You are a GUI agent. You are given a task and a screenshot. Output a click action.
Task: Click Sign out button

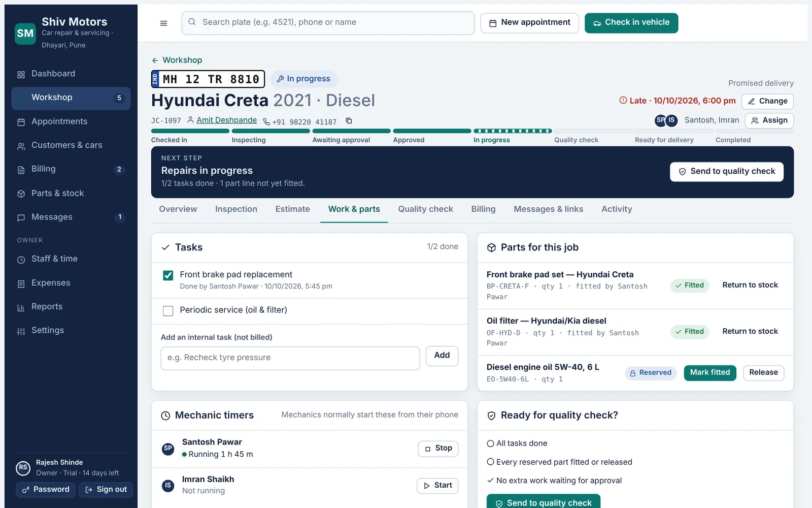pyautogui.click(x=106, y=490)
